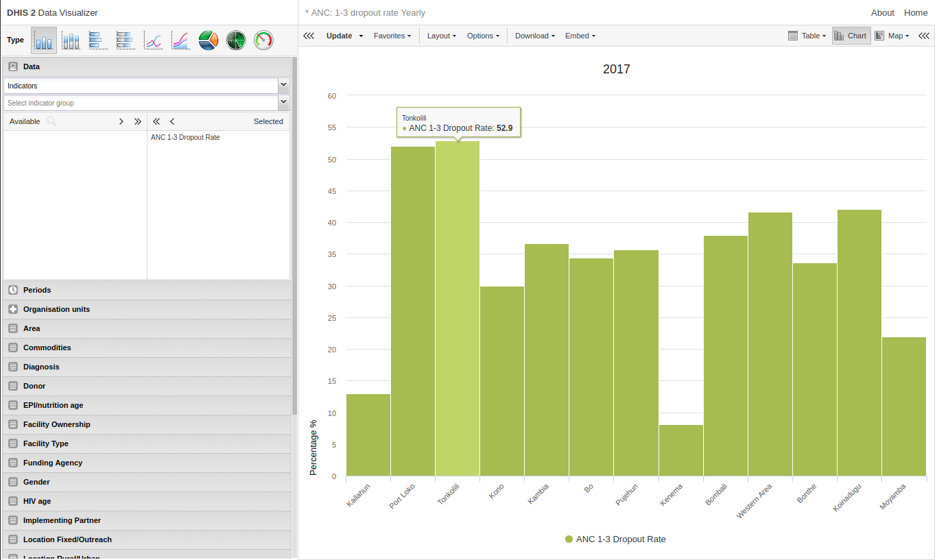This screenshot has height=560, width=937.
Task: Choose the line chart type
Action: point(153,40)
